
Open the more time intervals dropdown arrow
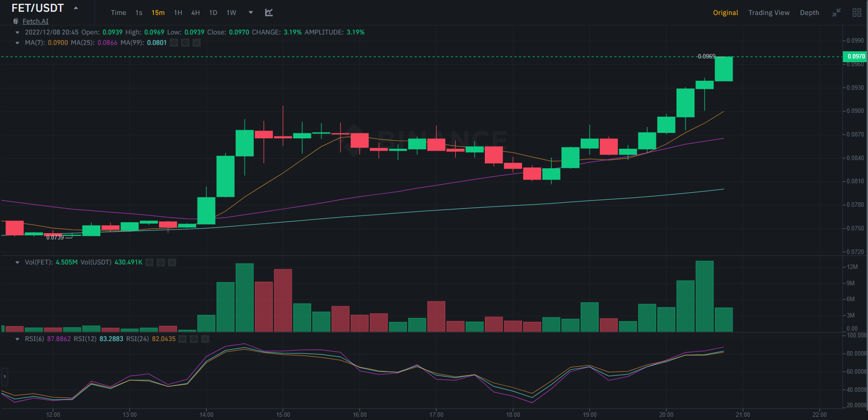coord(251,13)
